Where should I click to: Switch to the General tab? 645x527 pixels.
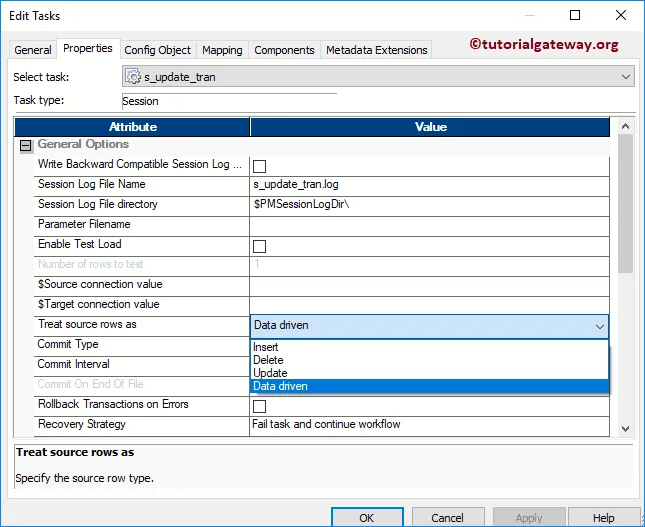32,50
